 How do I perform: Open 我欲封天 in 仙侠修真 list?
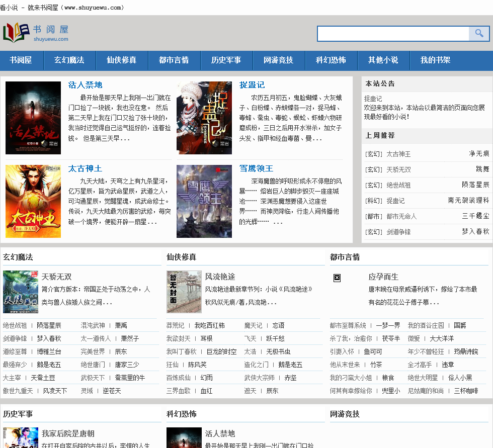[178, 338]
